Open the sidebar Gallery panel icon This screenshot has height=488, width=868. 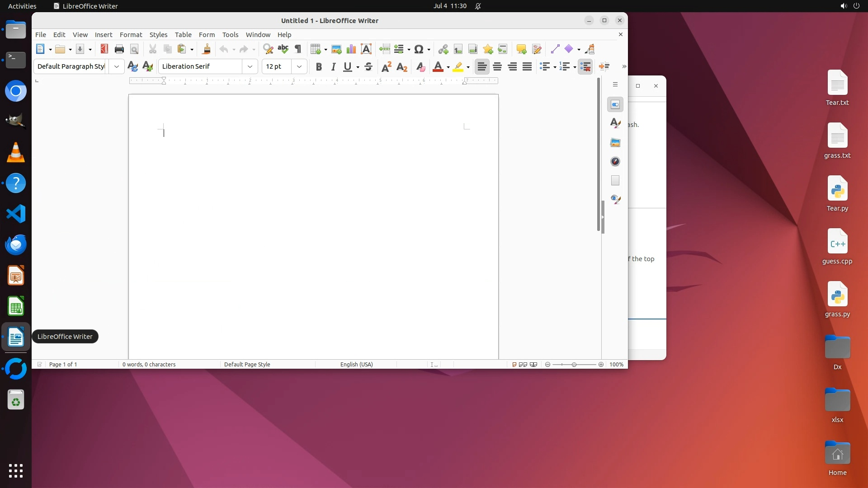pyautogui.click(x=615, y=143)
